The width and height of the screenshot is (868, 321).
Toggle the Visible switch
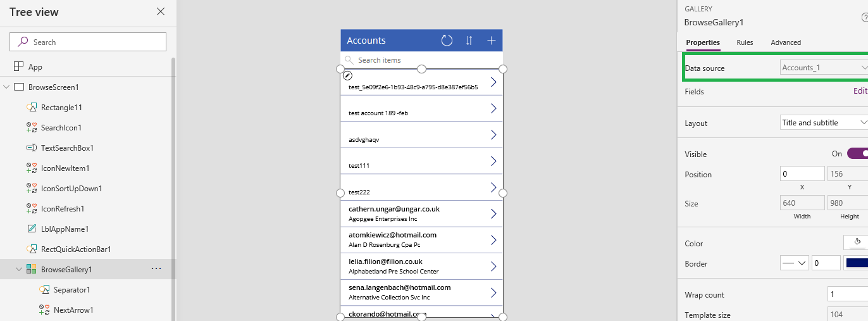(857, 154)
